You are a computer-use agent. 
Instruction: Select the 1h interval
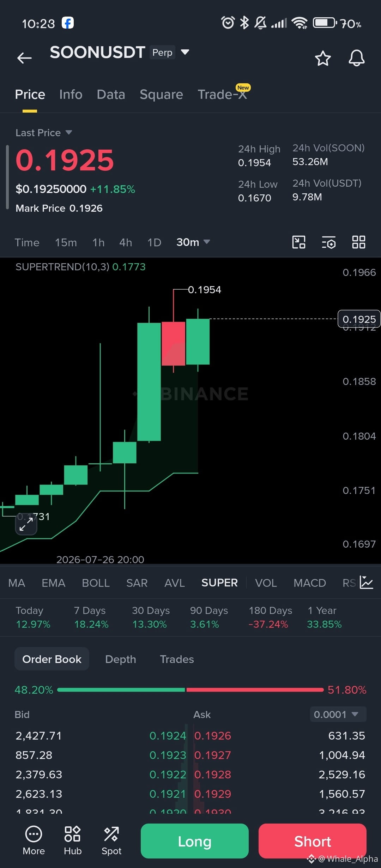98,243
